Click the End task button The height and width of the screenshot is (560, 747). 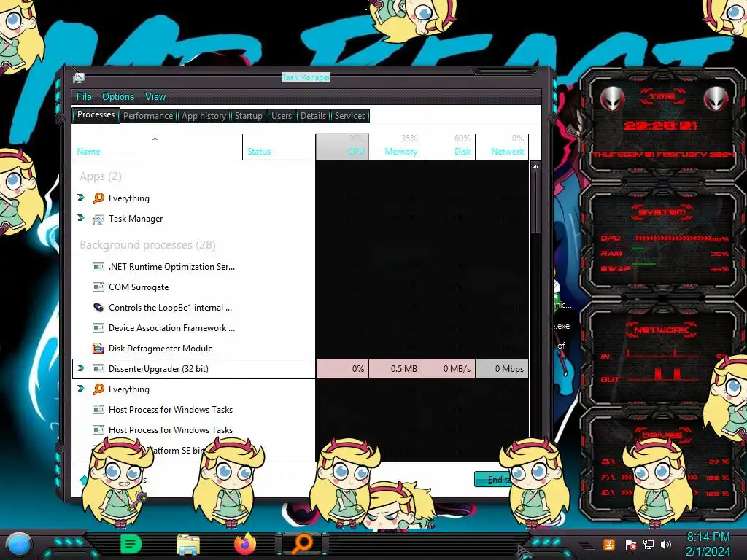495,480
